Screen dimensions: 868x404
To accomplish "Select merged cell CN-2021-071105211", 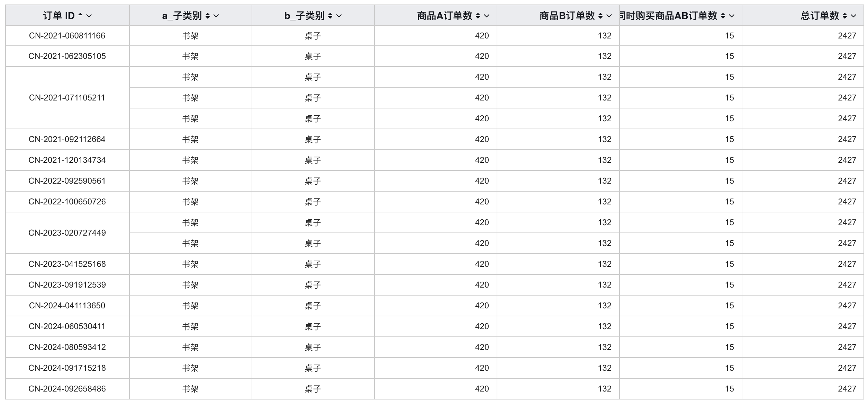I will 67,98.
